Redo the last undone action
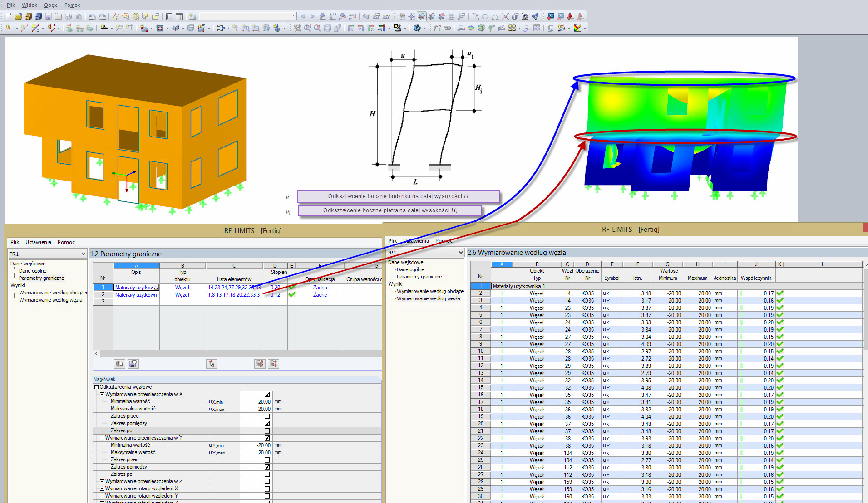The image size is (868, 503). (x=102, y=16)
